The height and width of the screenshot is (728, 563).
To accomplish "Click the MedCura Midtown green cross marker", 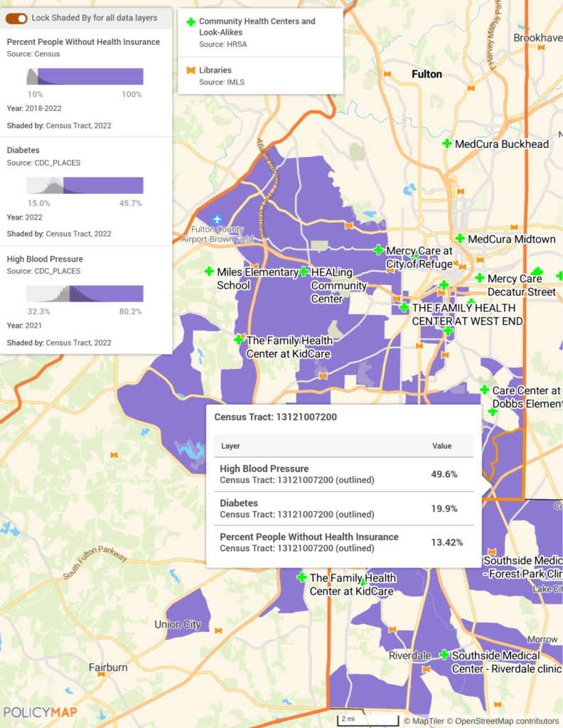I will [x=460, y=239].
